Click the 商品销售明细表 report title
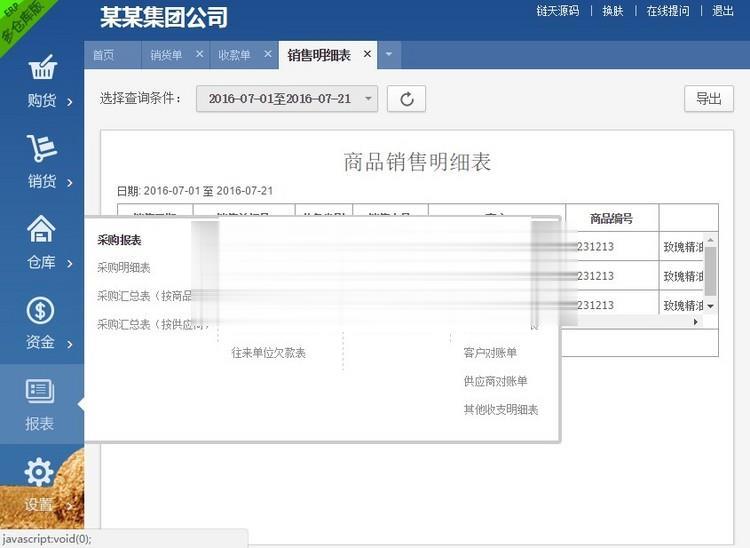The height and width of the screenshot is (548, 750). click(x=417, y=162)
